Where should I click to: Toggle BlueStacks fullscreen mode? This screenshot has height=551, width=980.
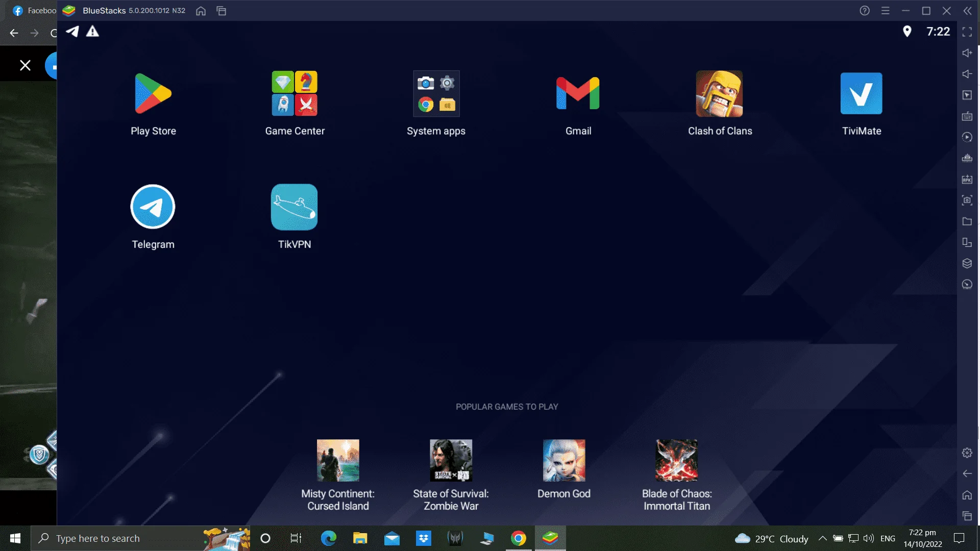pos(967,32)
